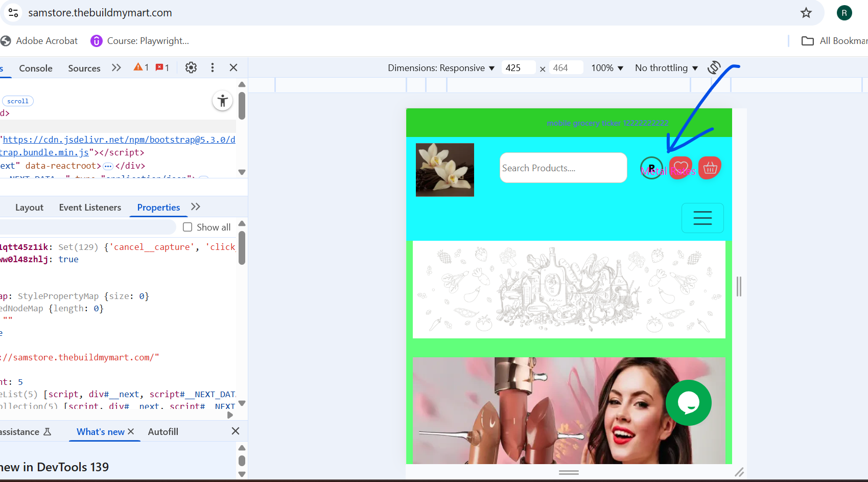868x482 pixels.
Task: Open DevTools settings gear
Action: (191, 67)
